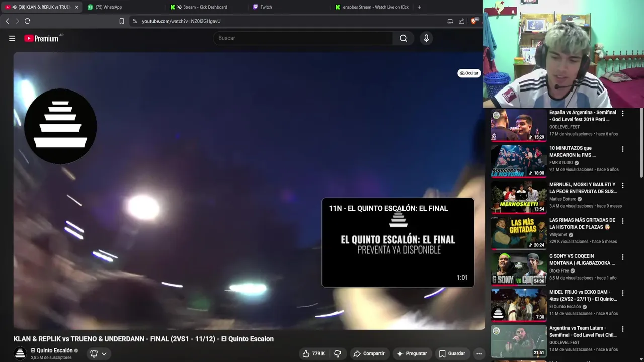Switch to the enzobes Stream Kick tab
Screen dimensions: 644x362
point(372,7)
